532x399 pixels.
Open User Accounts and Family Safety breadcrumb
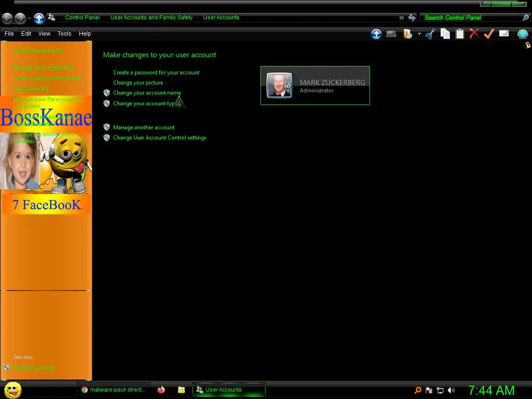[x=151, y=17]
